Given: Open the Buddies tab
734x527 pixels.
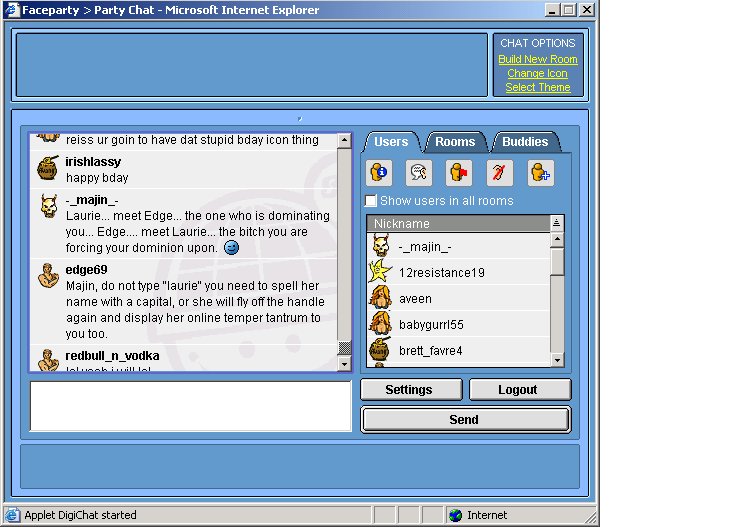Looking at the screenshot, I should (525, 142).
